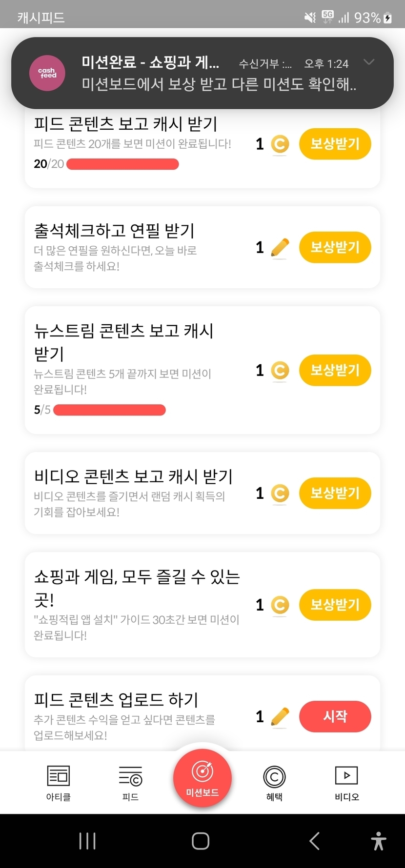
Task: Claim reward for 쇼핑과 게임 mission
Action: 335,605
